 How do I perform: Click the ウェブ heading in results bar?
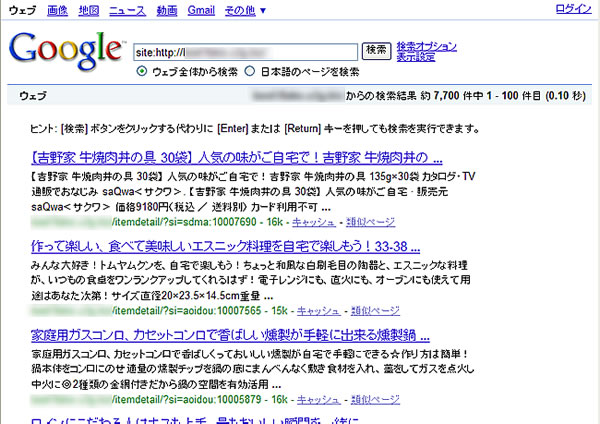33,96
